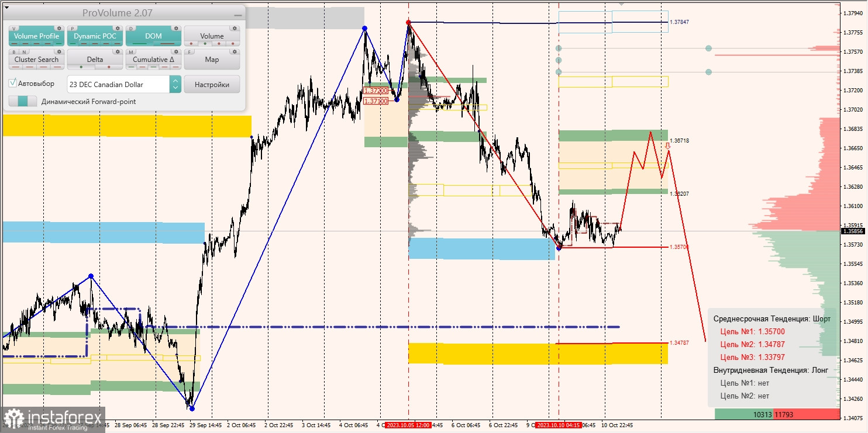Viewport: 868px width, 433px height.
Task: Toggle Map indicator
Action: [212, 60]
